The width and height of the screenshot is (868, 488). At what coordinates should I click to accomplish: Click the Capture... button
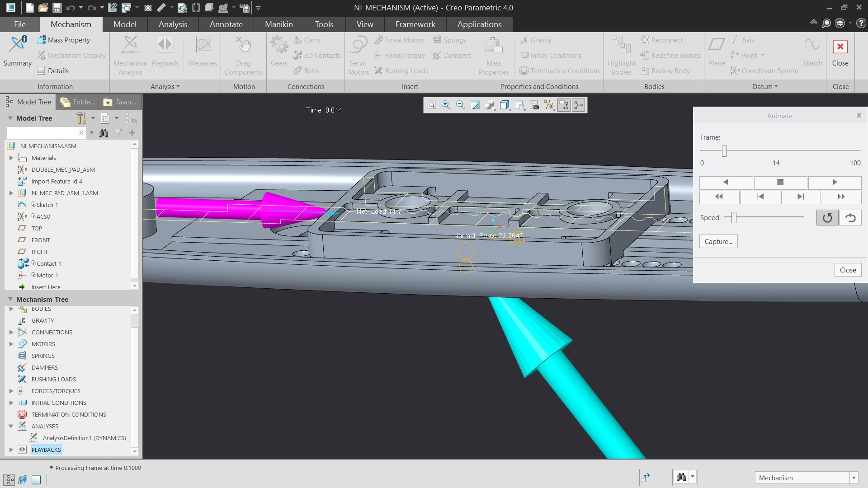pyautogui.click(x=718, y=242)
